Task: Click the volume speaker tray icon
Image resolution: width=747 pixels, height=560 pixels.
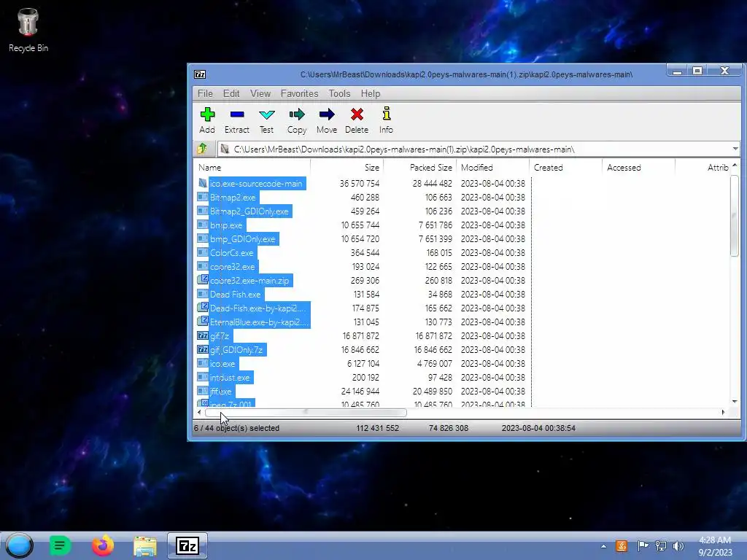Action: pos(678,546)
